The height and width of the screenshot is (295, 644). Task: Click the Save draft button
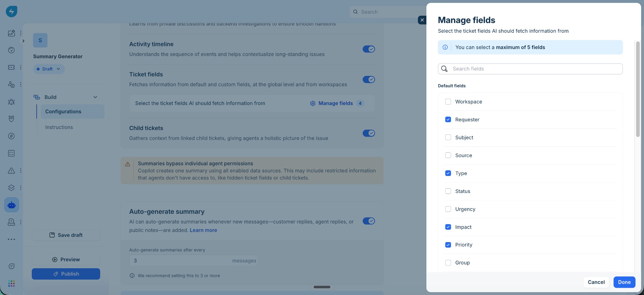click(66, 235)
